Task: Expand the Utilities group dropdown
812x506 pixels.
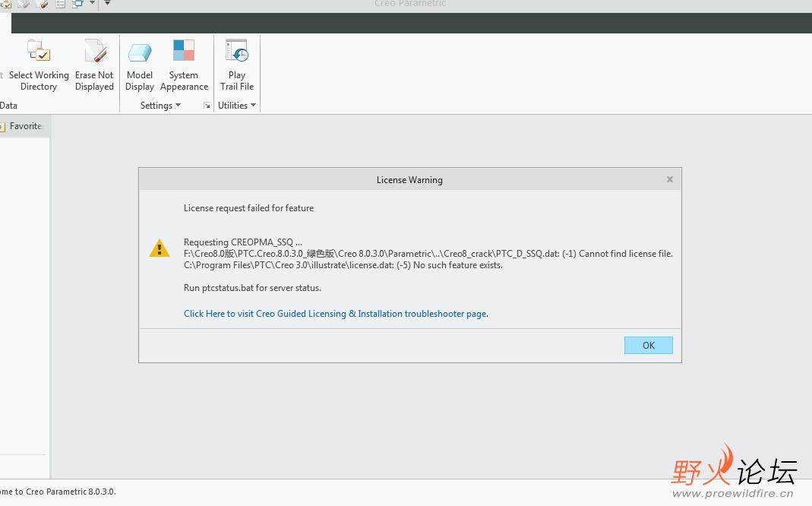Action: [237, 105]
